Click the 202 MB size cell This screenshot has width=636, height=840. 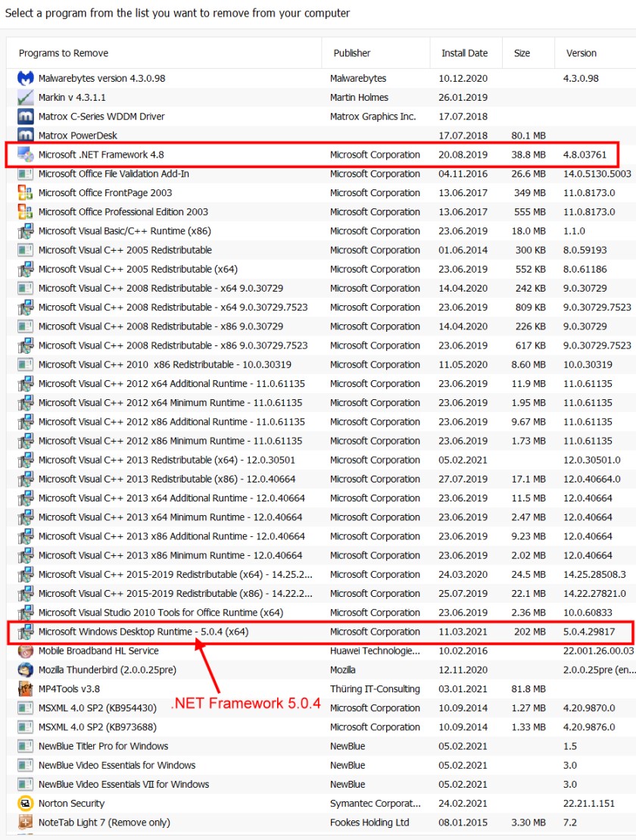click(529, 632)
